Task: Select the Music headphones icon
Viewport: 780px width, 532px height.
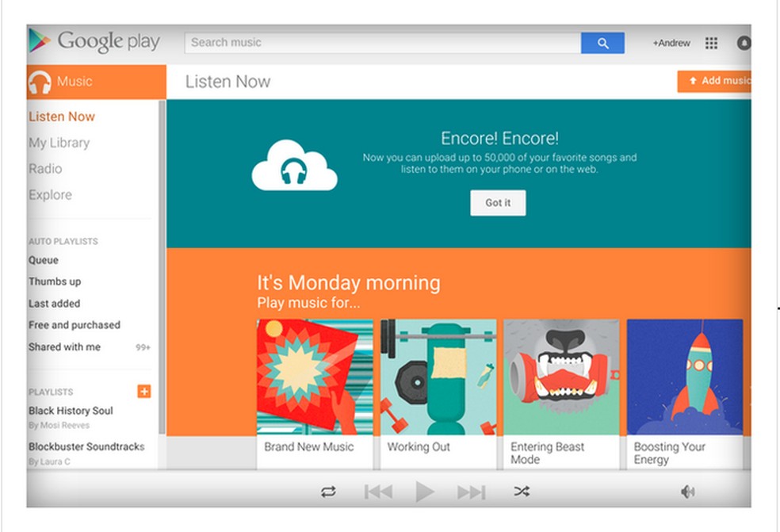Action: (x=40, y=81)
